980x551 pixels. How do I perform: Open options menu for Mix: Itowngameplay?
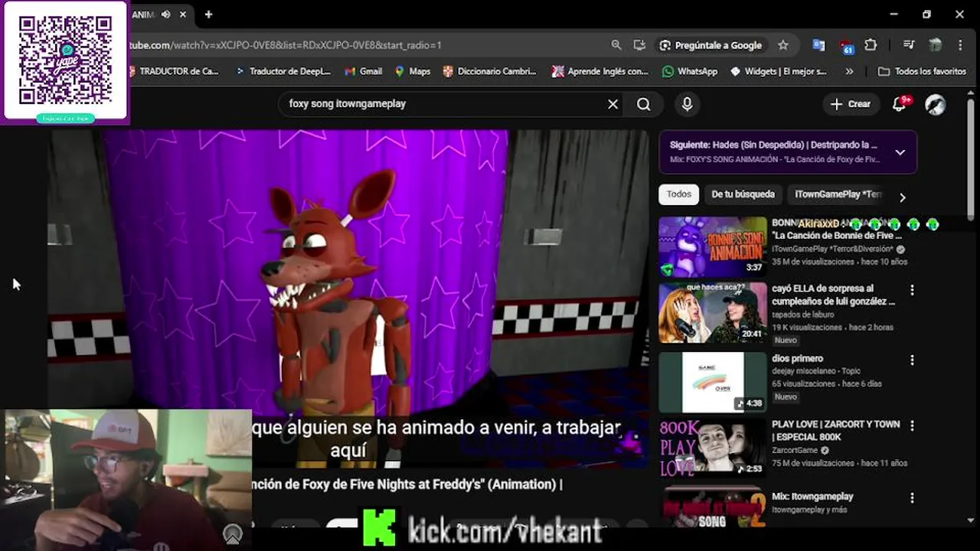912,498
